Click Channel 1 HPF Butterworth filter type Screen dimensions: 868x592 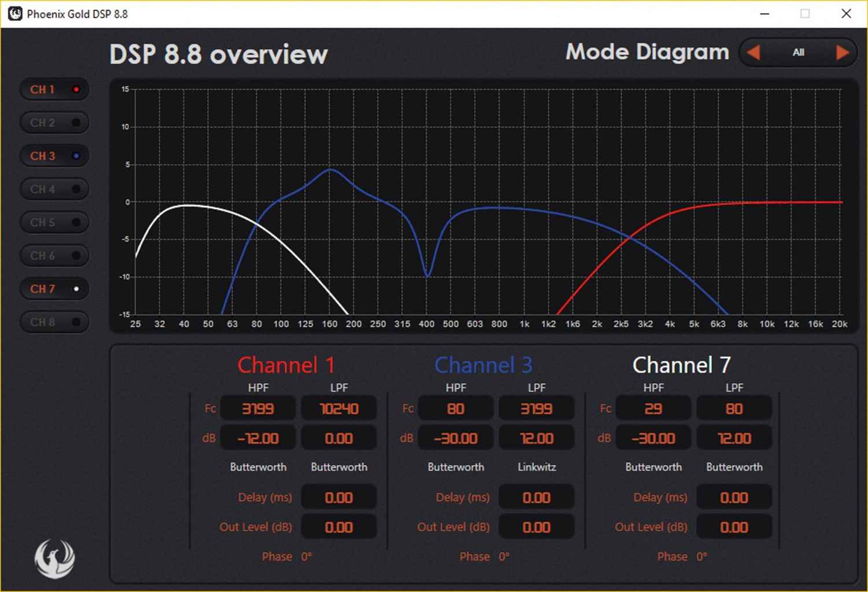tap(258, 467)
